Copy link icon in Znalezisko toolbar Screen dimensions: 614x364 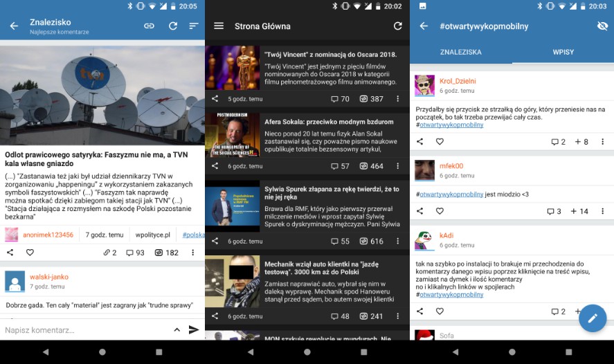point(150,26)
